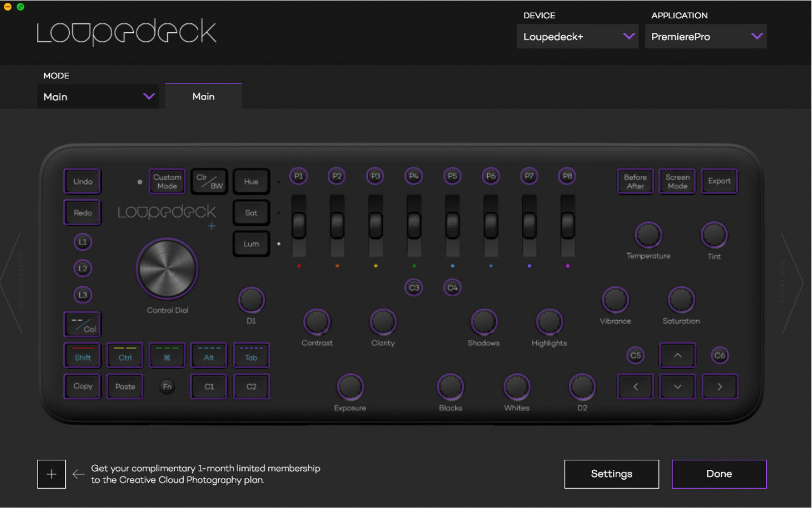Select the P6 round button
Image resolution: width=812 pixels, height=508 pixels.
(491, 176)
